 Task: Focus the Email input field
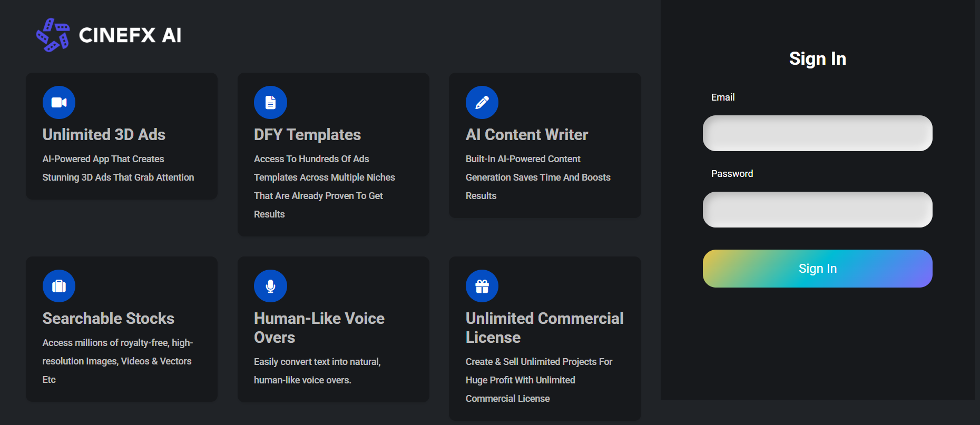coord(817,133)
